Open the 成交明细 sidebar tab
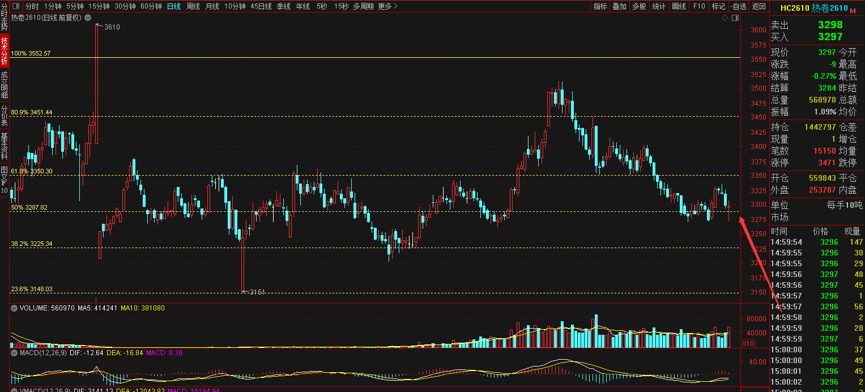Viewport: 865px width, 392px height. pos(4,84)
